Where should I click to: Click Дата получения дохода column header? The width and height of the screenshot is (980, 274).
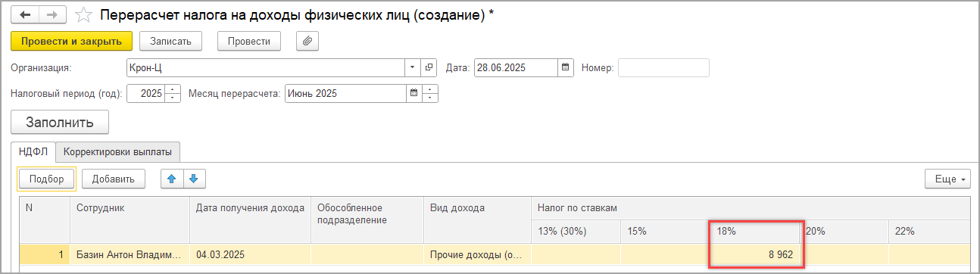click(250, 220)
